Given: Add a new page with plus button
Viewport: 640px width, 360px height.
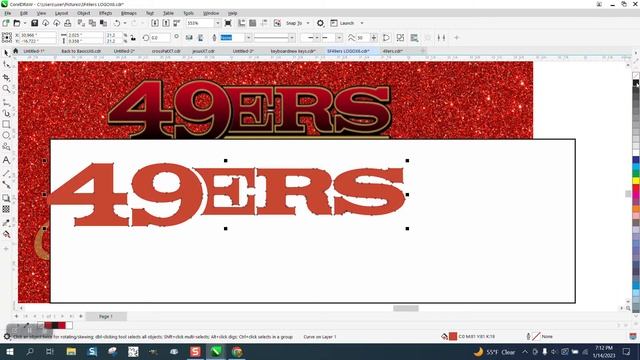Looking at the screenshot, I should [16, 316].
